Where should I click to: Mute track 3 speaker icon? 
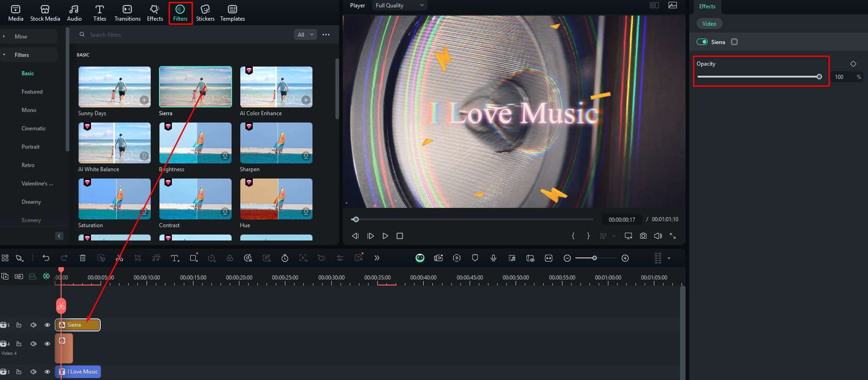(33, 372)
